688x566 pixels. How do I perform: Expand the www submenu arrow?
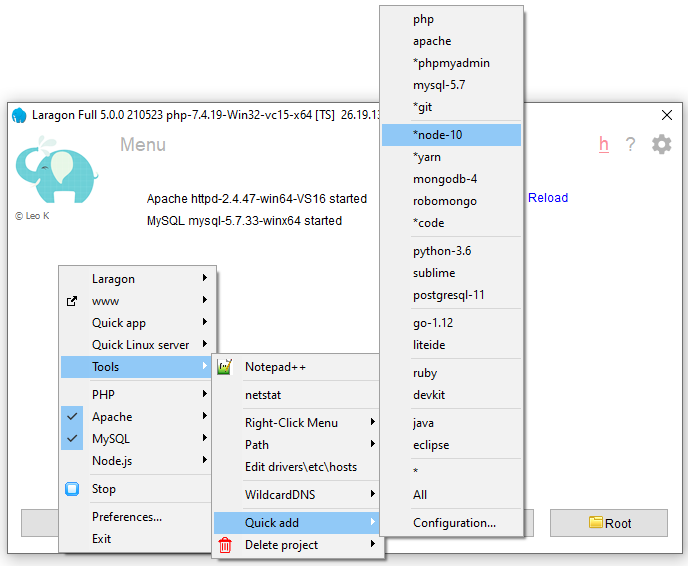[x=204, y=300]
